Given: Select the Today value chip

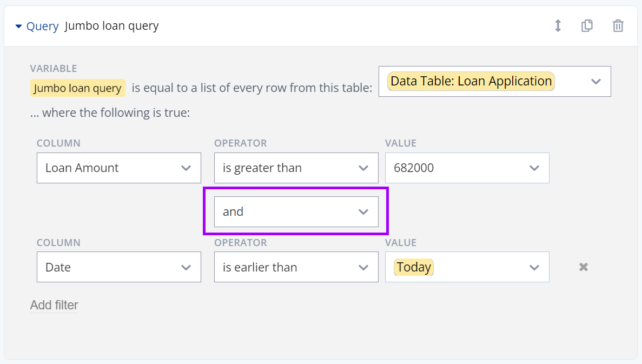Looking at the screenshot, I should pyautogui.click(x=414, y=267).
